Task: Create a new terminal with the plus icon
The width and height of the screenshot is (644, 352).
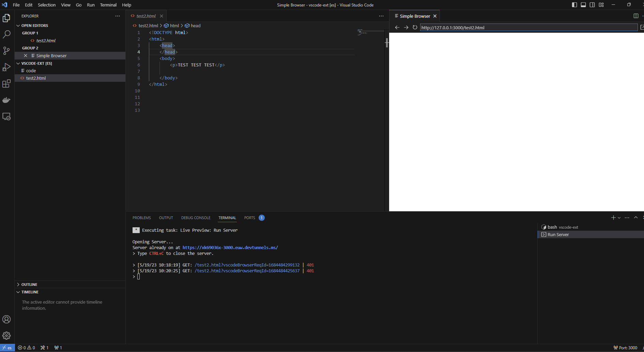Action: click(x=613, y=217)
